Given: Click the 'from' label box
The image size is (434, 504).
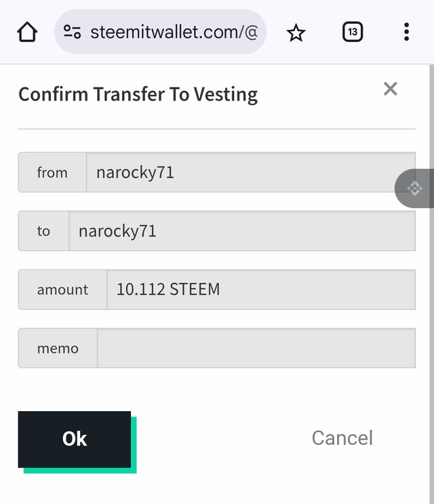Looking at the screenshot, I should (x=52, y=172).
